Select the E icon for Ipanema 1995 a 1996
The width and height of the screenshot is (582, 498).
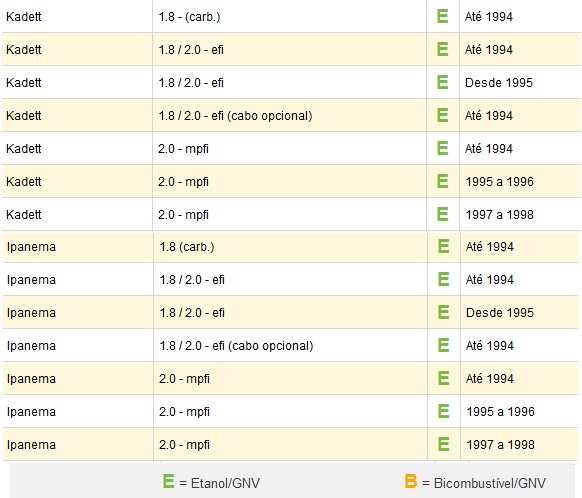click(444, 412)
